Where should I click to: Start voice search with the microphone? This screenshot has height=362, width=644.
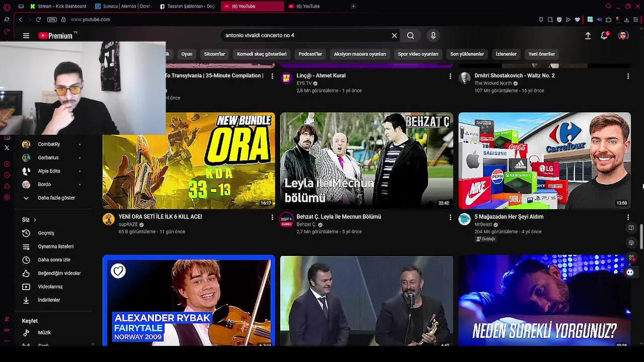(433, 36)
